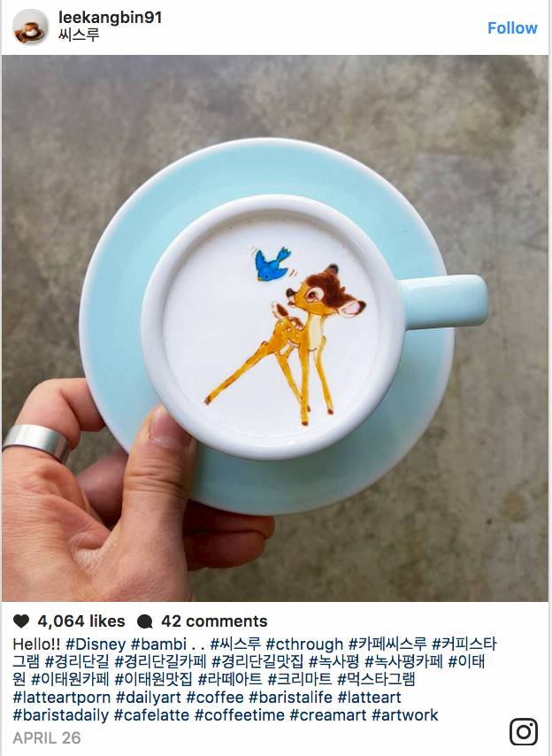This screenshot has height=756, width=552.
Task: View the 4,064 likes list
Action: pos(81,621)
